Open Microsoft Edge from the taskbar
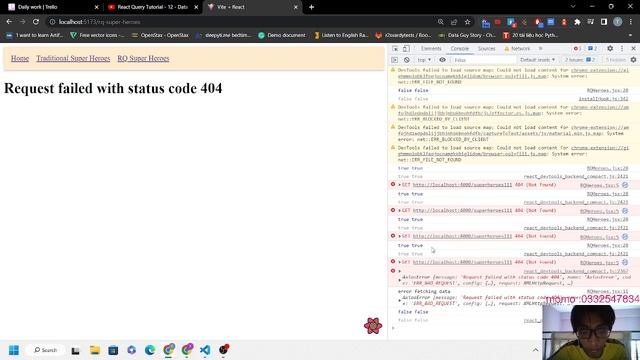640x360 pixels. pos(150,350)
